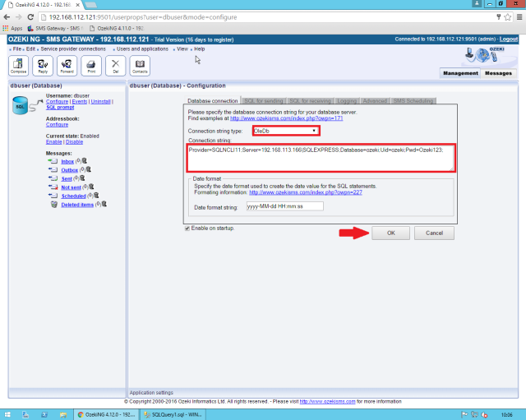Switch to the SQLQuery1.sql taskbar window
This screenshot has width=526, height=420.
point(173,414)
